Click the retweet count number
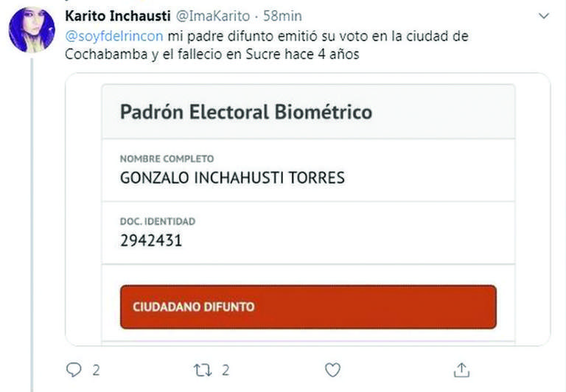 pos(226,369)
